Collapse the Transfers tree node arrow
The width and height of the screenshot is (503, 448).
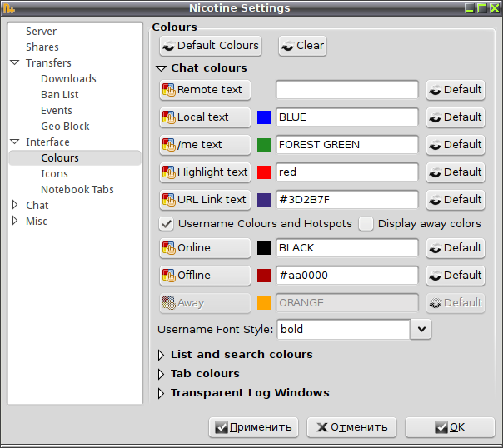pos(15,62)
